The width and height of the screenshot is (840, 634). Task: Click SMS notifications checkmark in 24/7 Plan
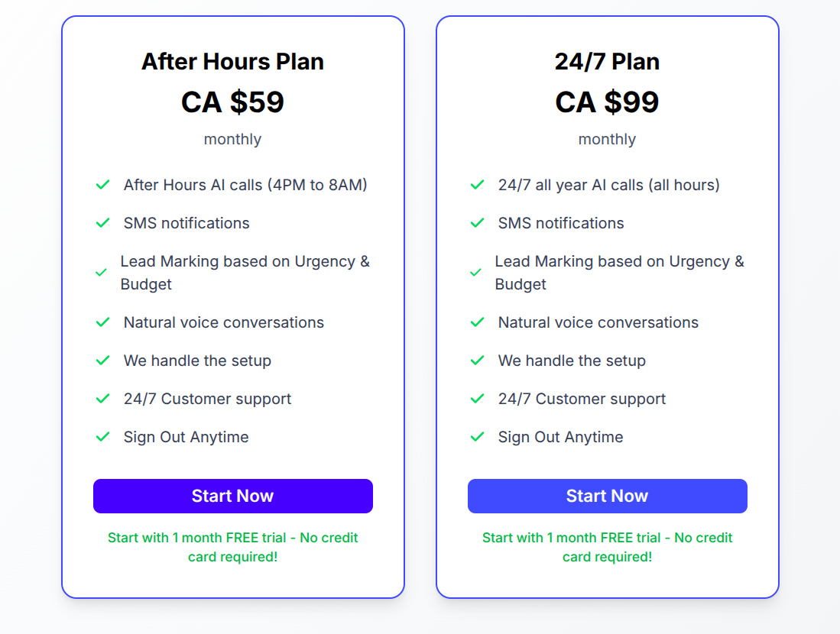(x=477, y=223)
